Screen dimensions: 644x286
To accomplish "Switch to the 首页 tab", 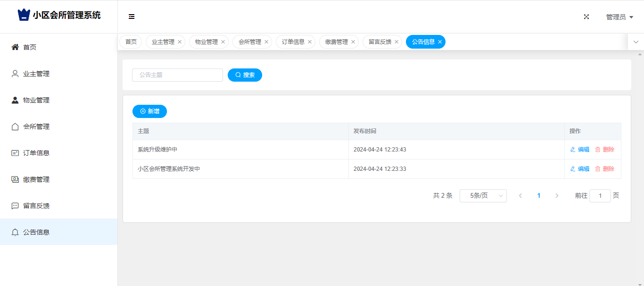I will tap(131, 42).
